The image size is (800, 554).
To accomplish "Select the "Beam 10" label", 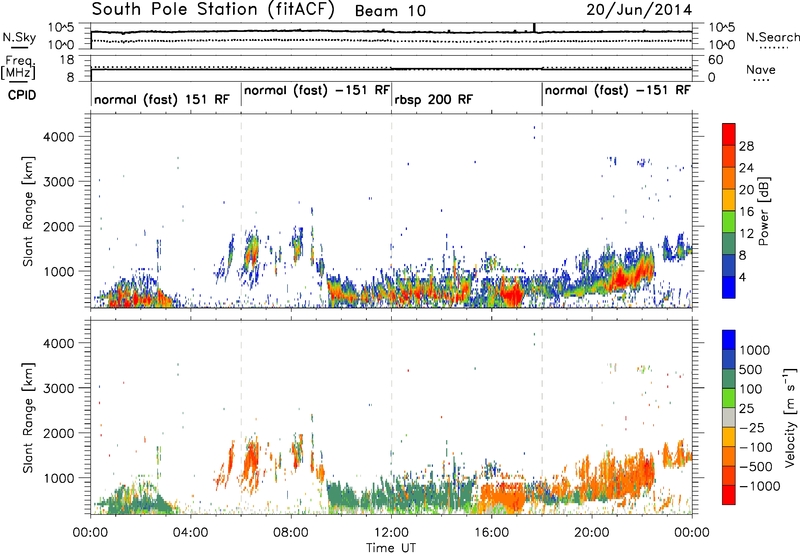I will pos(390,11).
